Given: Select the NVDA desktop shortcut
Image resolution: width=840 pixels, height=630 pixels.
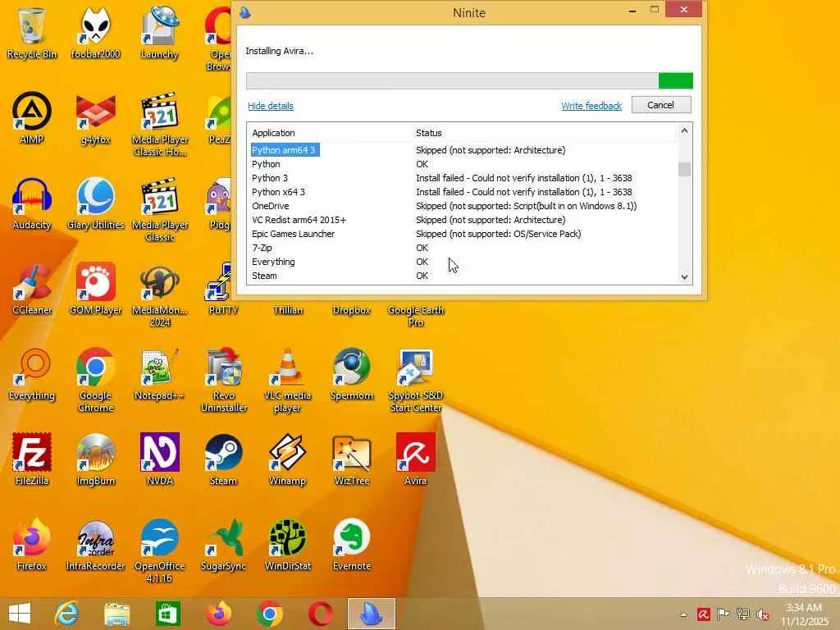Looking at the screenshot, I should click(x=160, y=459).
